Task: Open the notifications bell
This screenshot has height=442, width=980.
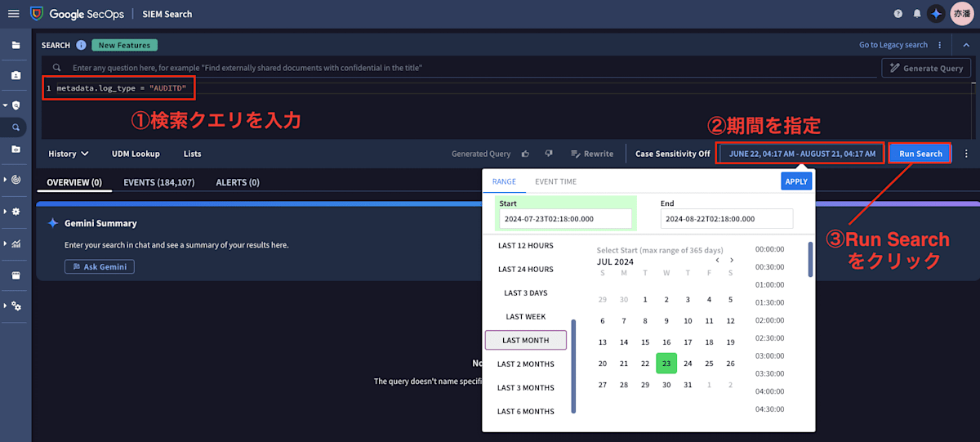Action: [x=917, y=14]
